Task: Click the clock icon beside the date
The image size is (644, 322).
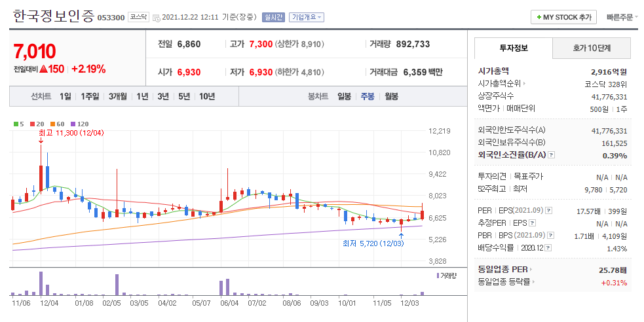Action: (156, 18)
